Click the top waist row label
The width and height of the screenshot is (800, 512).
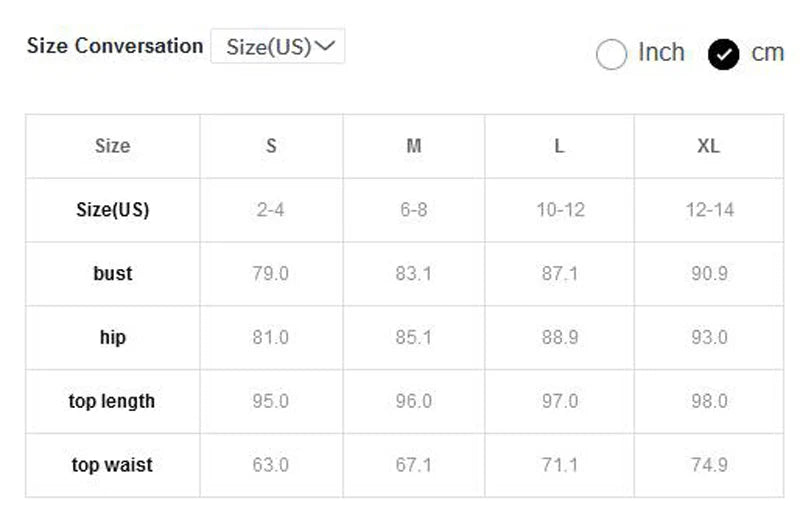pos(112,466)
